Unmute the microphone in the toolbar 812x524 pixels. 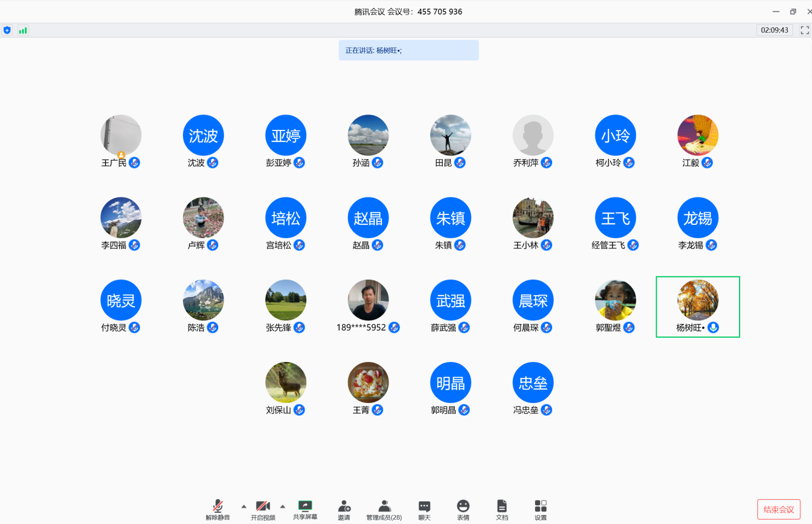(218, 506)
